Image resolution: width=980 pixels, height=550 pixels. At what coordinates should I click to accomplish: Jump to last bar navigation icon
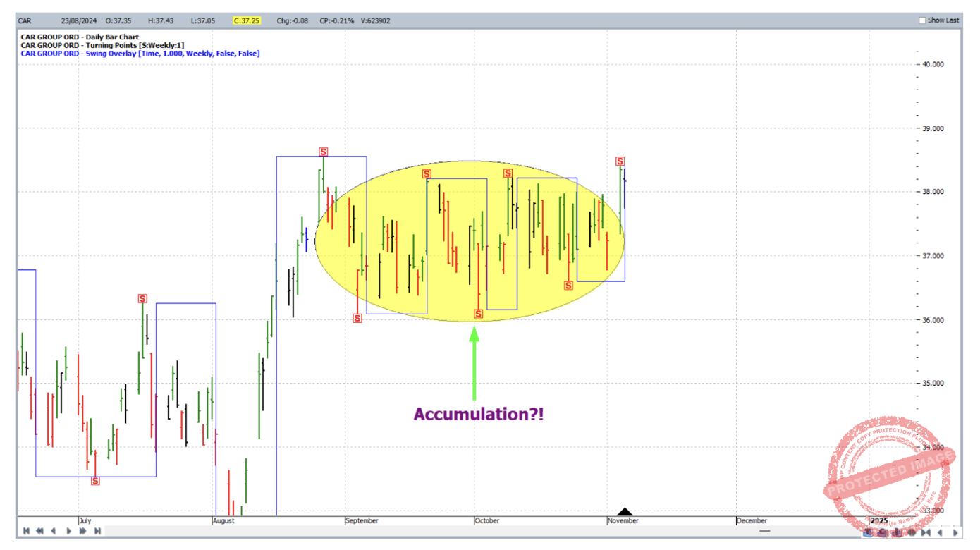coord(97,531)
